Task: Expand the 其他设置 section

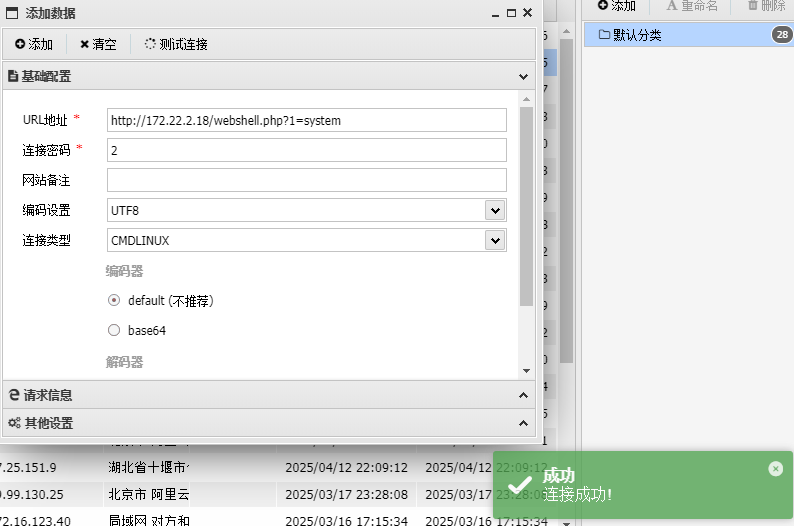Action: click(523, 423)
